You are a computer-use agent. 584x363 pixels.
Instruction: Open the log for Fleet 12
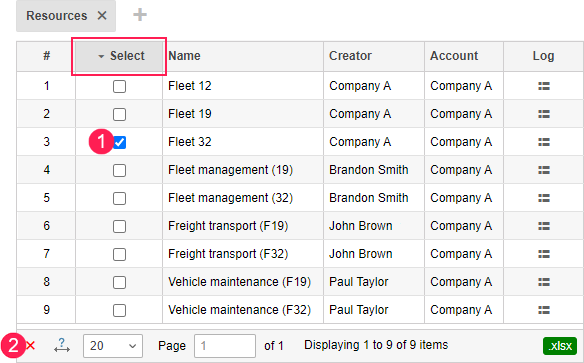[x=544, y=86]
